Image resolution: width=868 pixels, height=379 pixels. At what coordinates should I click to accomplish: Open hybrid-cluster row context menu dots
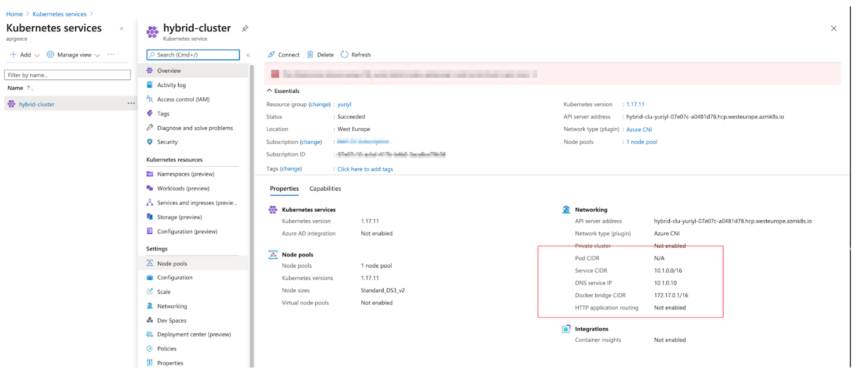tap(131, 103)
